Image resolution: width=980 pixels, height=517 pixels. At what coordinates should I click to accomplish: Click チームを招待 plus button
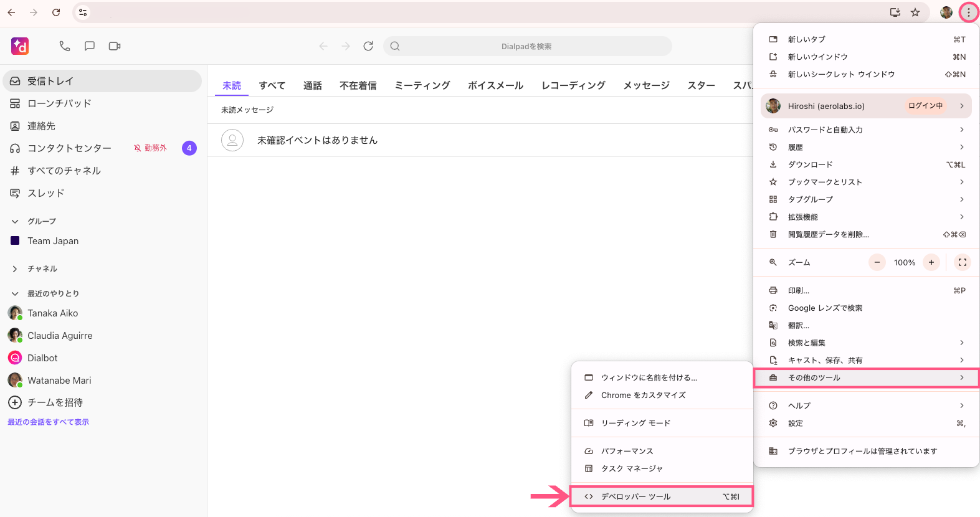click(15, 402)
